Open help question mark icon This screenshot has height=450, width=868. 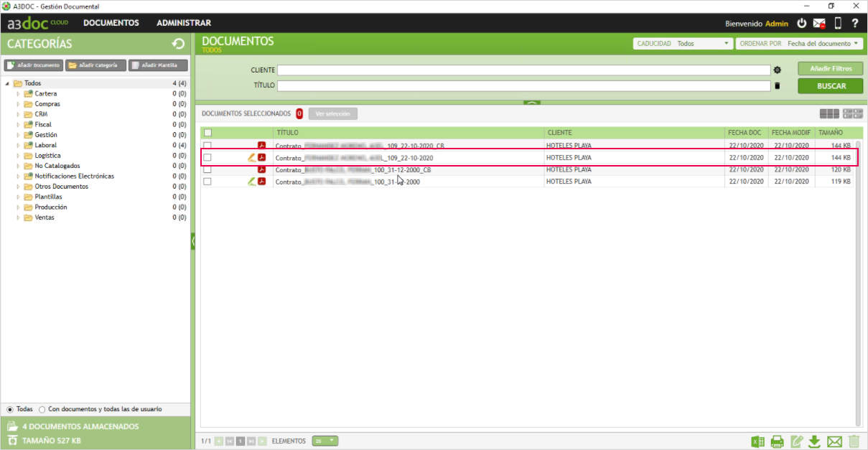[x=855, y=23]
